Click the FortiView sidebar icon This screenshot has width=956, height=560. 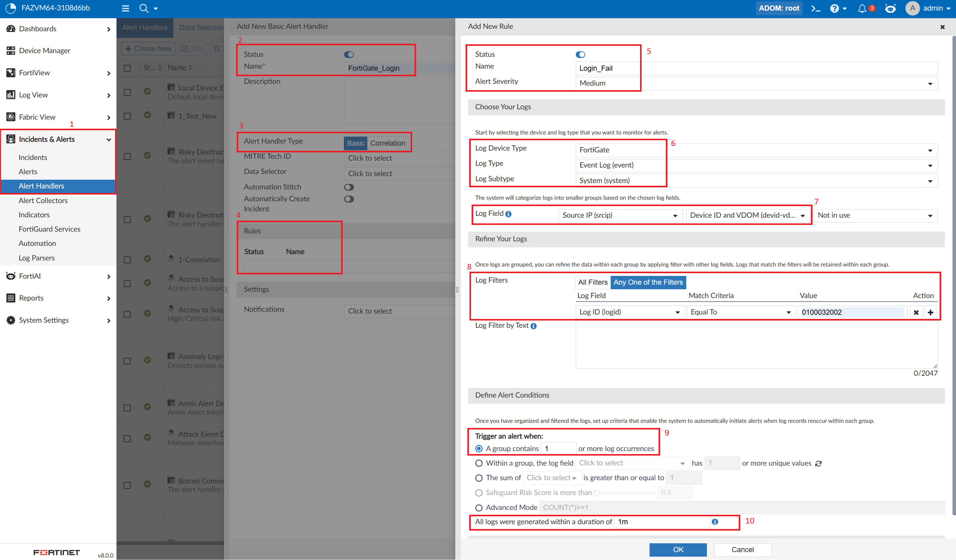pos(11,73)
